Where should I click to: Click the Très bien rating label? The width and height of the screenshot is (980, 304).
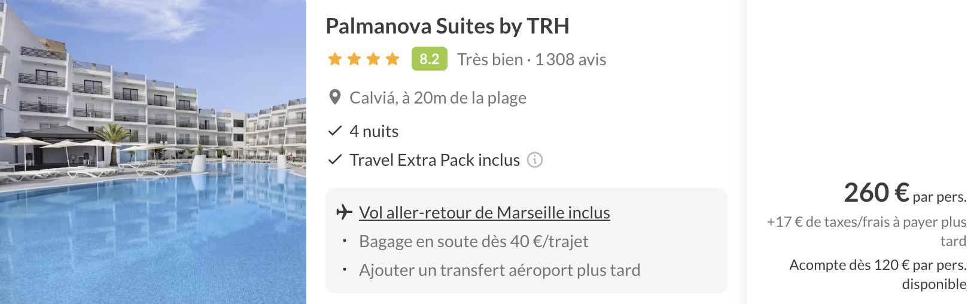click(x=490, y=59)
